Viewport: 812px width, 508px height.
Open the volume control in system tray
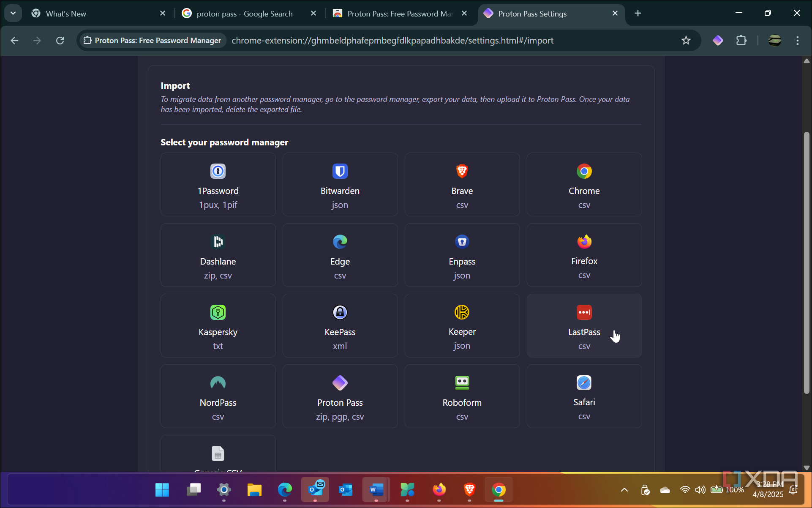coord(700,490)
